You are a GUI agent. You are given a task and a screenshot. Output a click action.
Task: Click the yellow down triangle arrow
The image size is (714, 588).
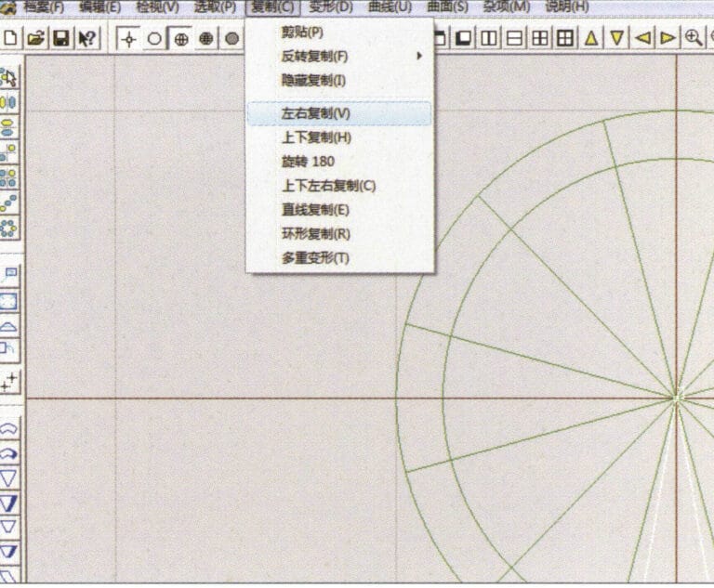(617, 38)
